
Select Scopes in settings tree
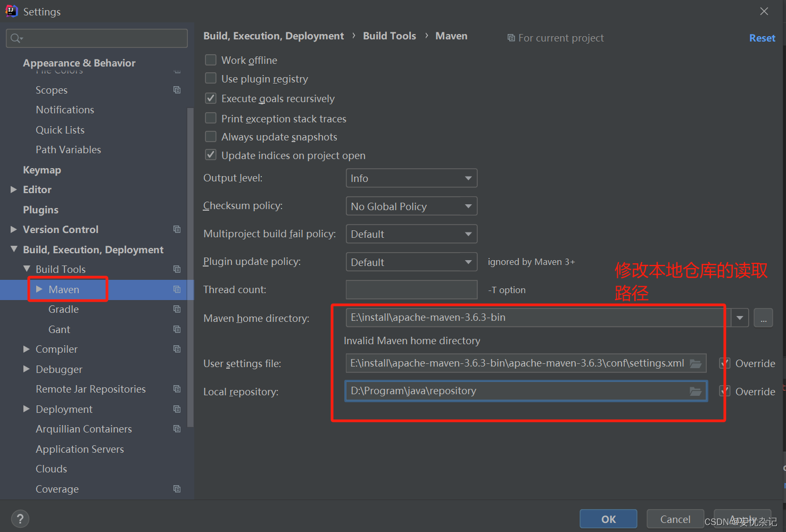click(x=52, y=90)
